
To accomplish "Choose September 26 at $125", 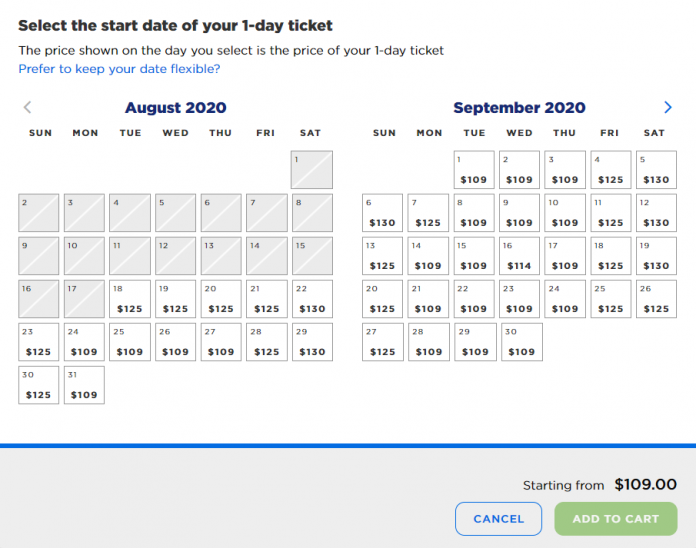I will (655, 299).
